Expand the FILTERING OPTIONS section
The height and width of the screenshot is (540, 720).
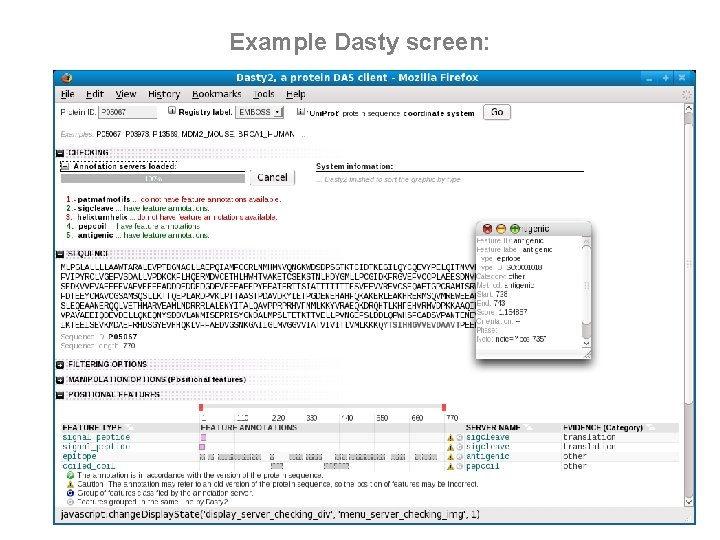click(x=60, y=365)
